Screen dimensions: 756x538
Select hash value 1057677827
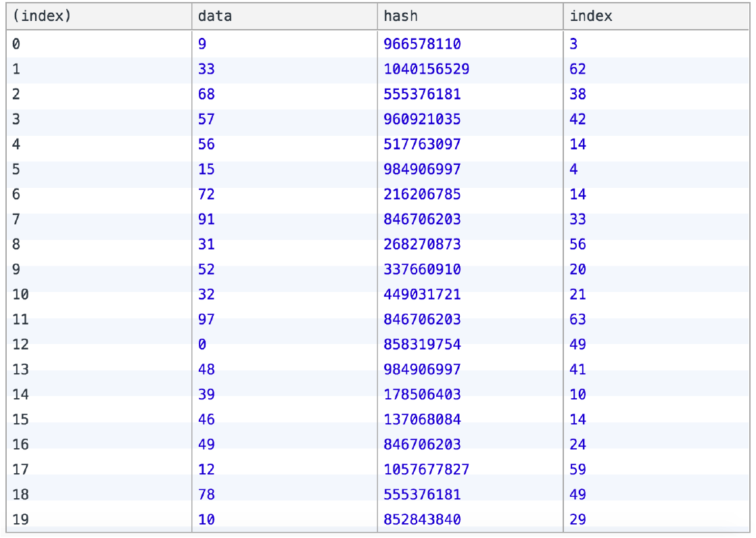click(427, 470)
